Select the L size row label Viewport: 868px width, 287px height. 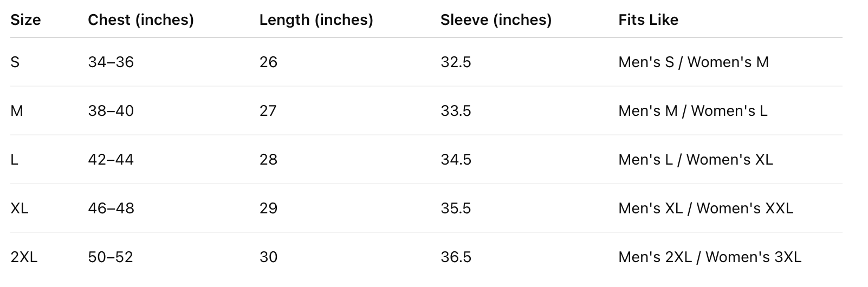click(x=14, y=160)
